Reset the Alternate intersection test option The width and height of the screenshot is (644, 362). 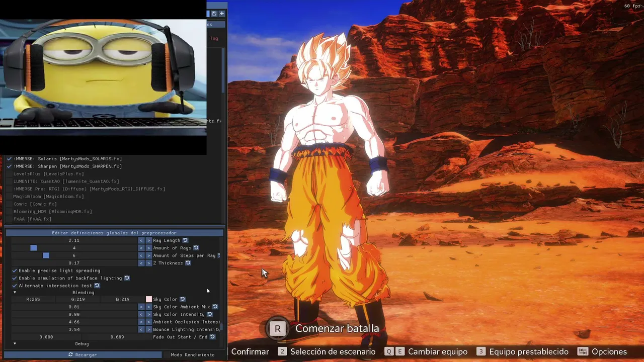pos(97,286)
